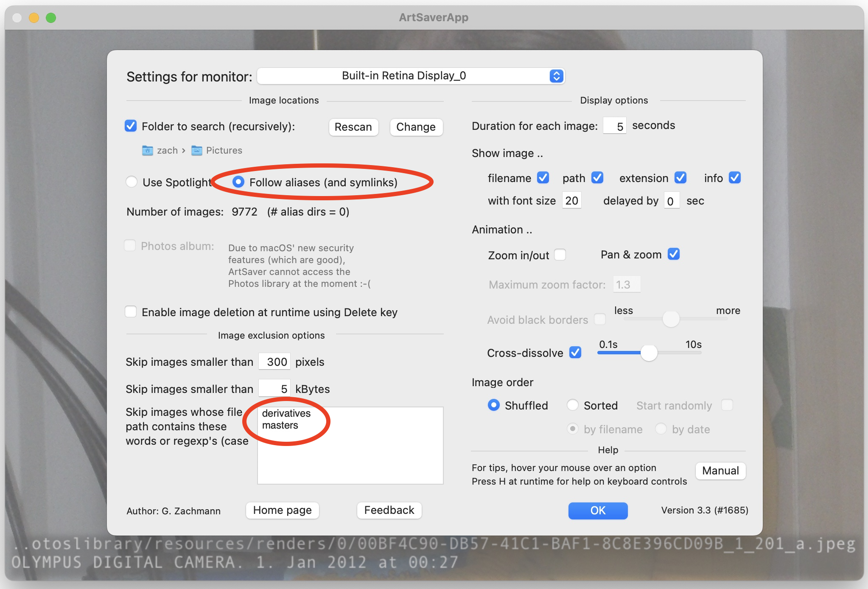868x589 pixels.
Task: Click the green zoom window button
Action: tap(51, 18)
